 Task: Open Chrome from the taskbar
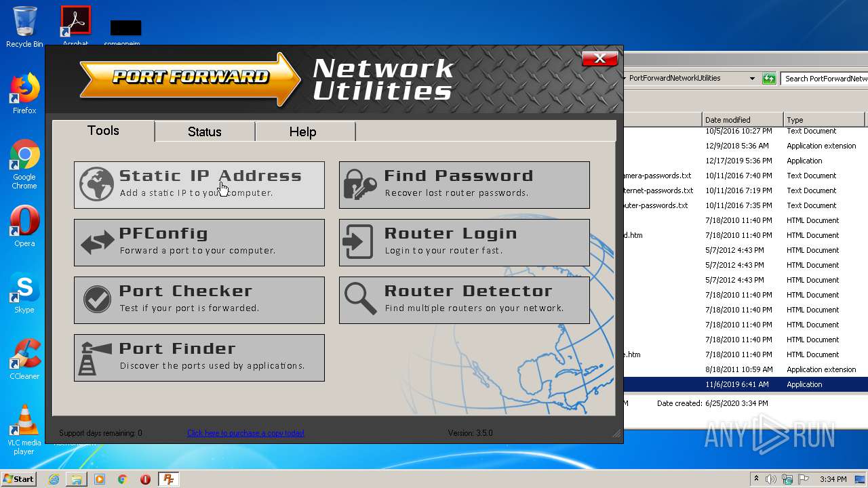[x=123, y=479]
